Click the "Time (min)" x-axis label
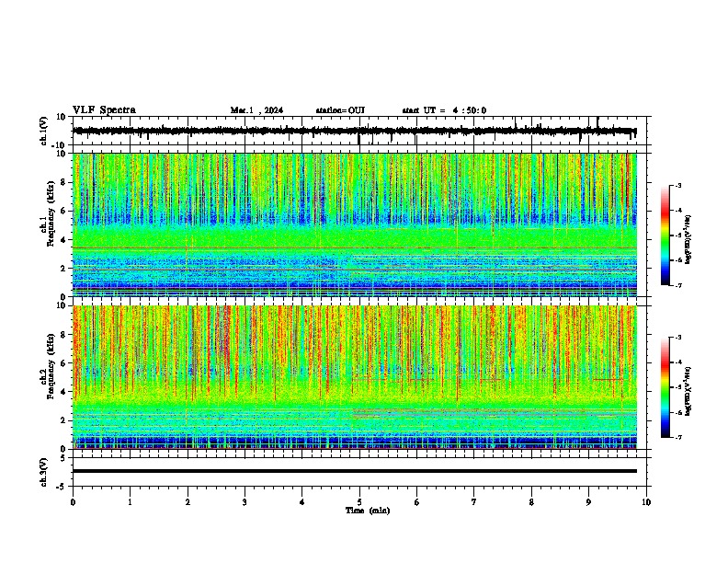 pyautogui.click(x=368, y=511)
